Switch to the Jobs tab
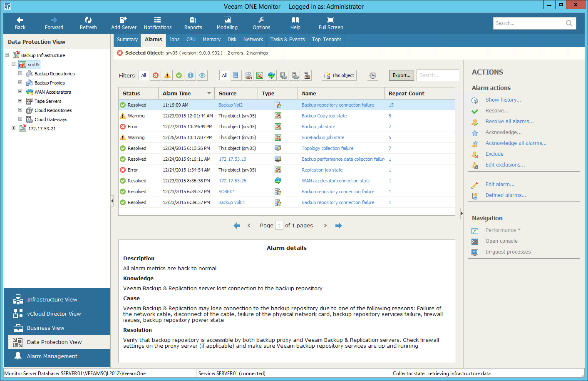Viewport: 588px width, 381px height. click(174, 40)
